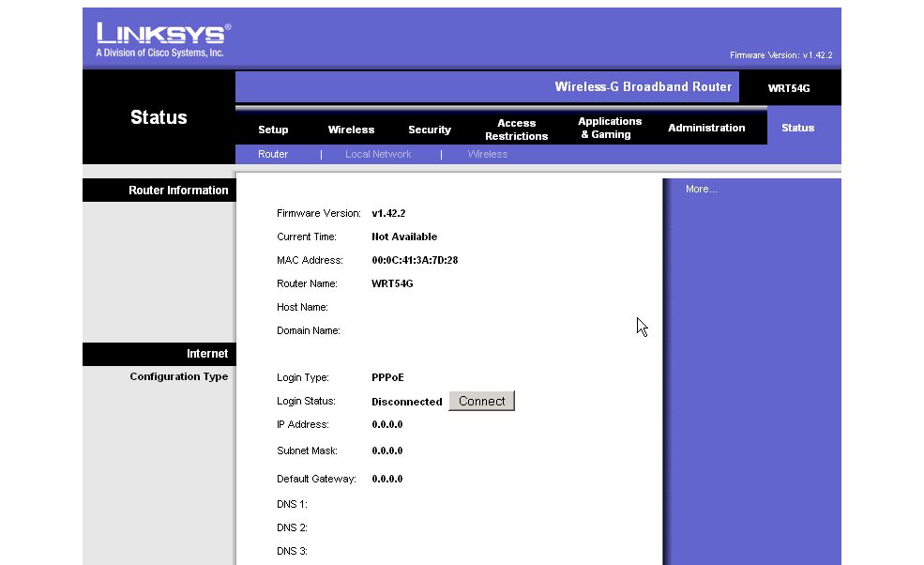Switch to the Wireless main tab
924x565 pixels.
coord(351,130)
